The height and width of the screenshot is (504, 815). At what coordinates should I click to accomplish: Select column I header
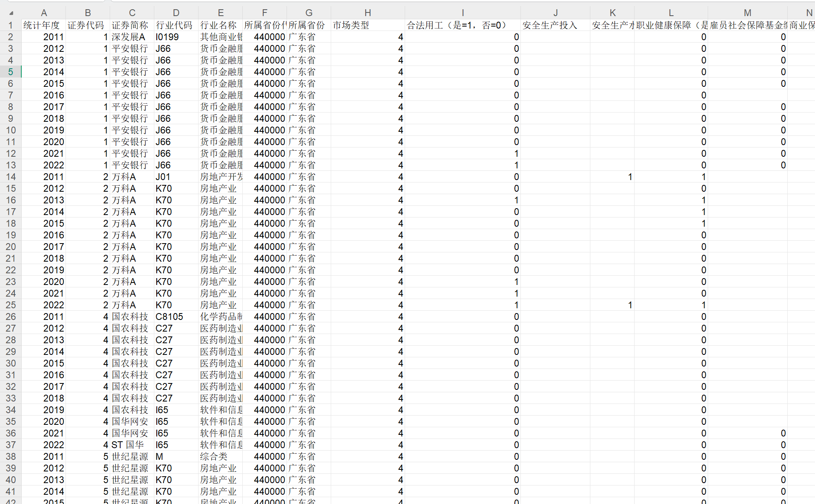point(462,13)
